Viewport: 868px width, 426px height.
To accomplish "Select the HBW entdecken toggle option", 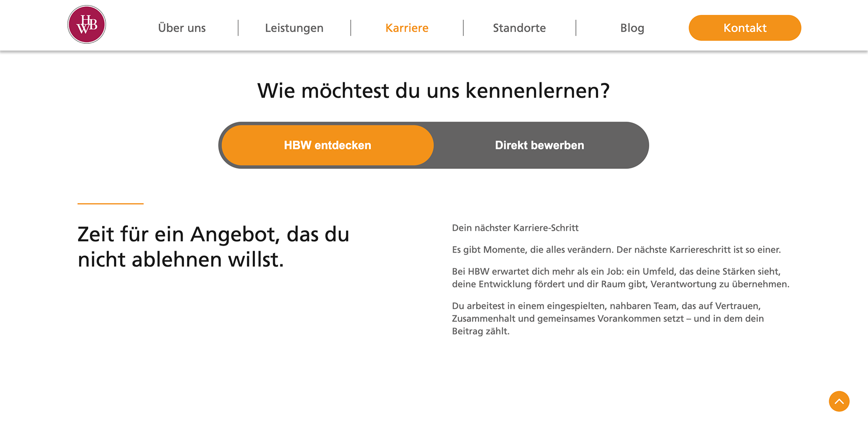I will click(328, 145).
